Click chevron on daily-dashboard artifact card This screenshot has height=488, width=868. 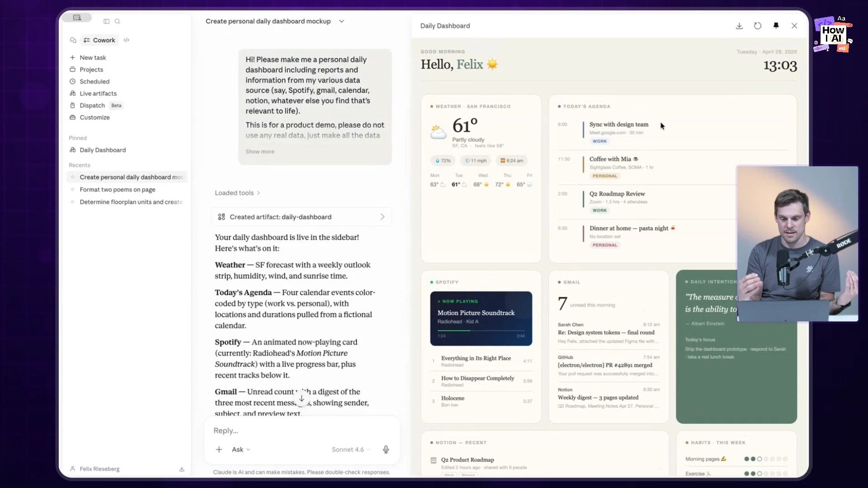(382, 217)
